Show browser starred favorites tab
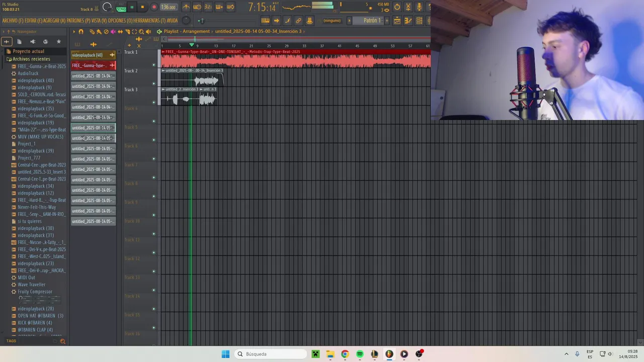Viewport: 644px width, 362px height. tap(58, 42)
